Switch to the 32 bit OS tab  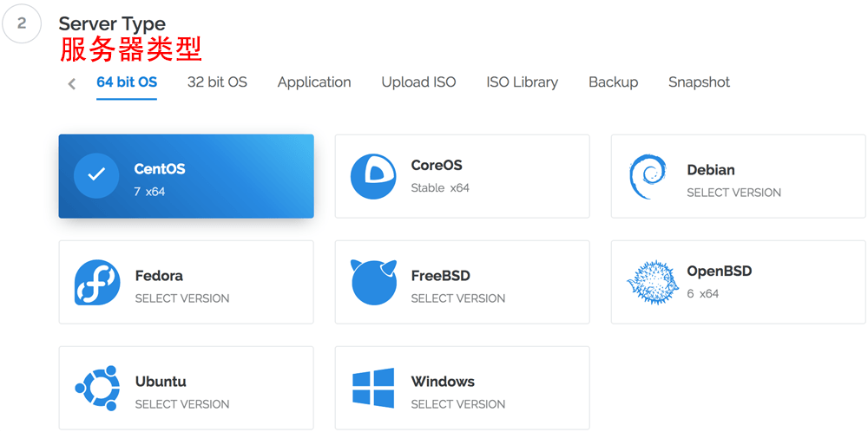pos(217,82)
